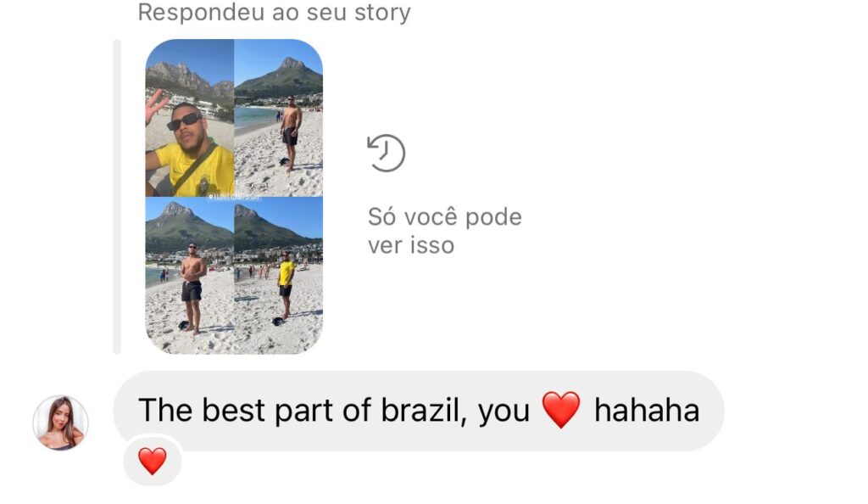This screenshot has width=868, height=504.
Task: Tap the selfie photo with yellow Brazil jersey
Action: (190, 118)
